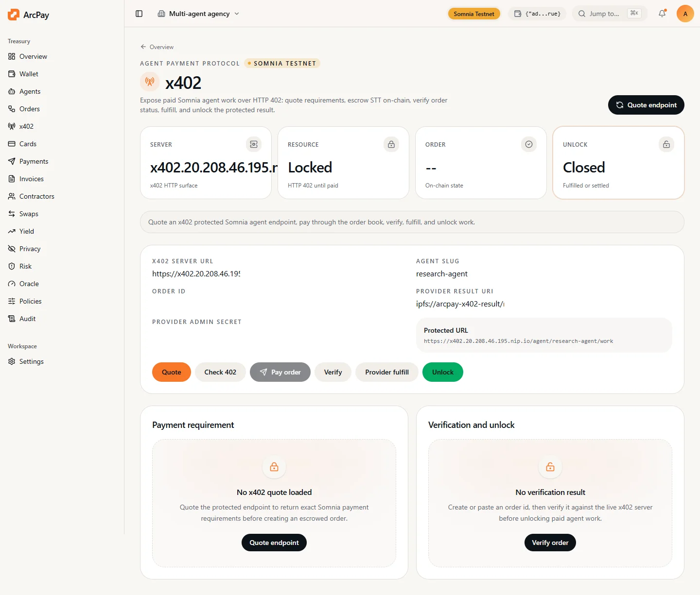Follow the back to Overview link
This screenshot has height=595, width=700.
(x=157, y=47)
